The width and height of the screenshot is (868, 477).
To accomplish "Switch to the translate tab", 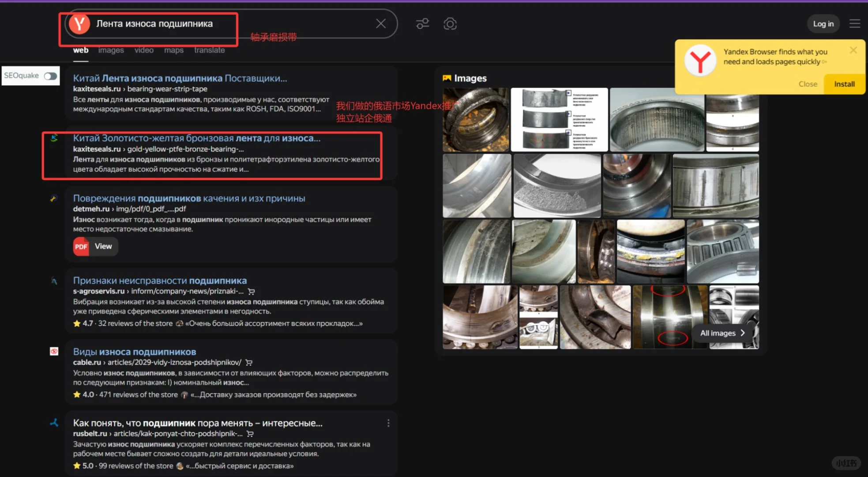I will click(210, 50).
